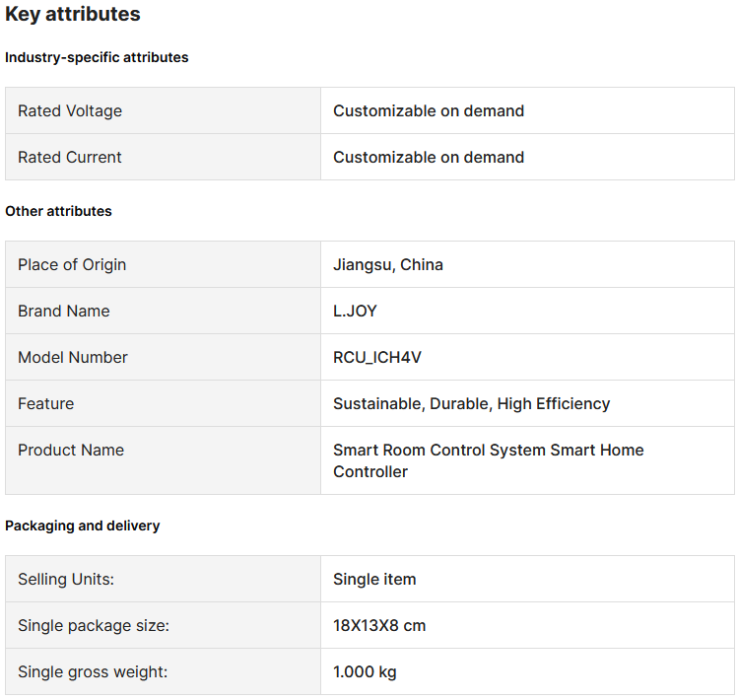
Task: Click the "Key attributes" heading
Action: pyautogui.click(x=73, y=14)
